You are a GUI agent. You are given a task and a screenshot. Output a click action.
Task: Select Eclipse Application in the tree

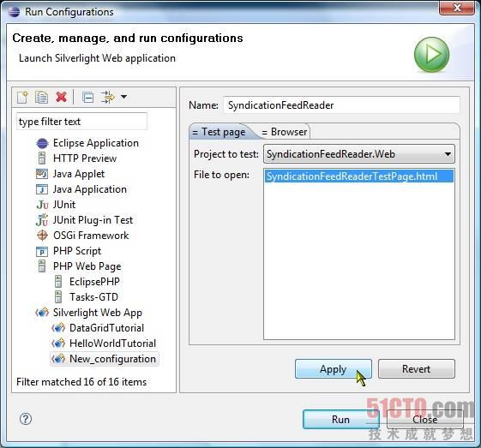pos(96,143)
